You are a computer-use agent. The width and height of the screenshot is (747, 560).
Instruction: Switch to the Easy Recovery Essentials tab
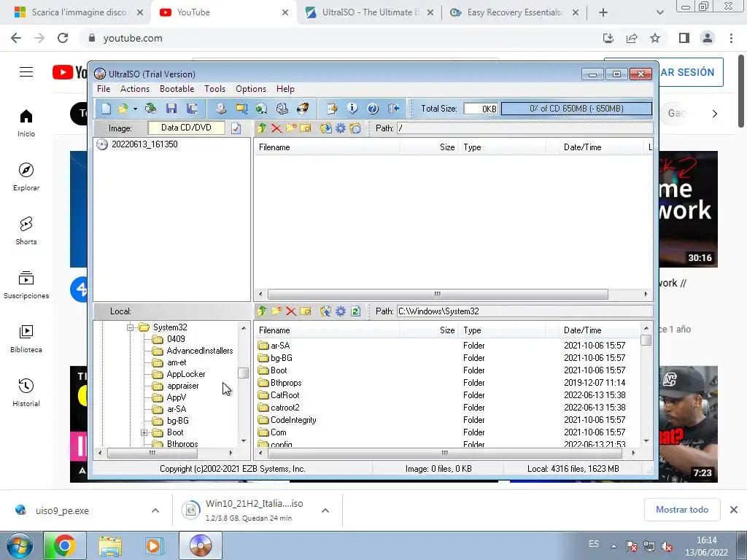coord(514,12)
